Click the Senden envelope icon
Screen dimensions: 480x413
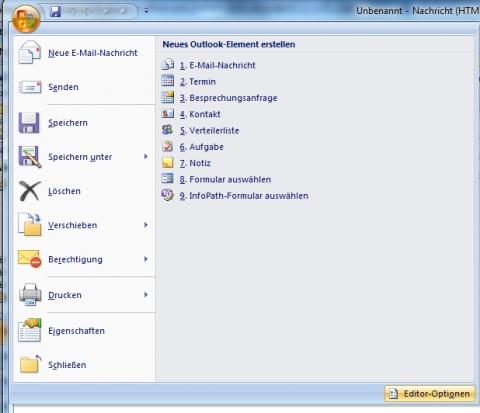pos(30,87)
